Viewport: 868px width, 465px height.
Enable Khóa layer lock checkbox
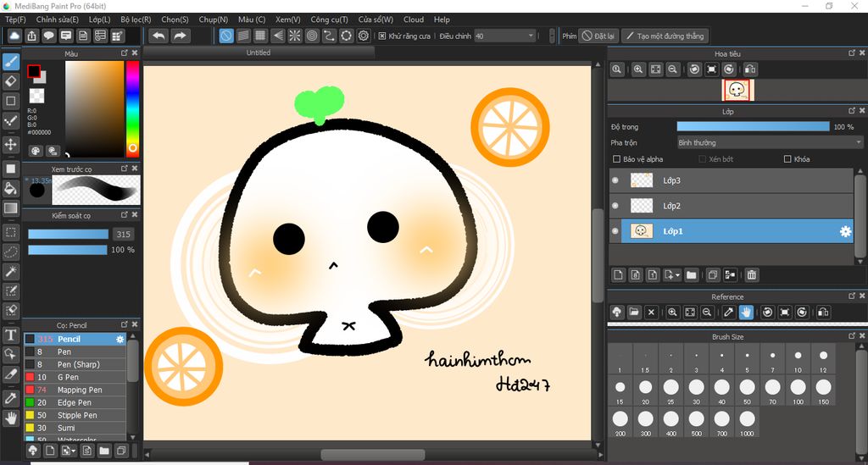tap(787, 159)
